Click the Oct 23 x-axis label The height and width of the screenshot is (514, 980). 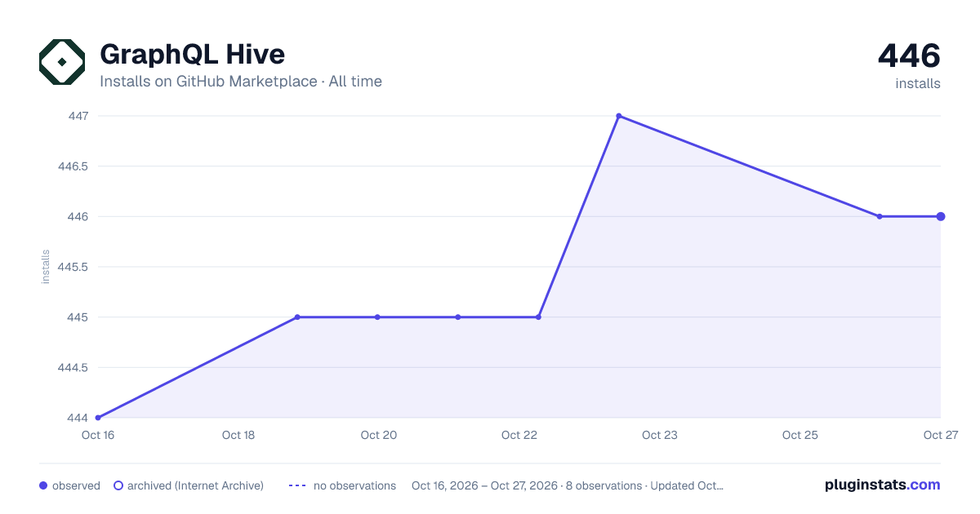click(660, 435)
